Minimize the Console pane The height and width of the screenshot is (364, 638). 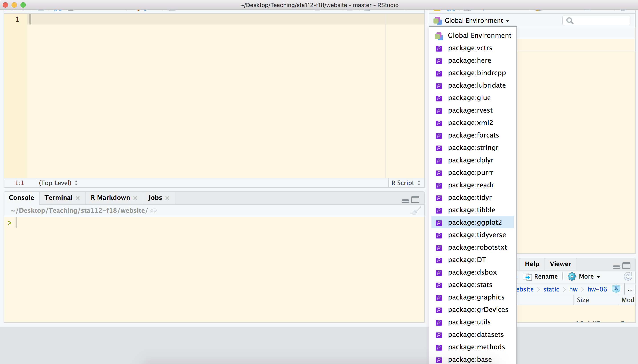(x=405, y=200)
